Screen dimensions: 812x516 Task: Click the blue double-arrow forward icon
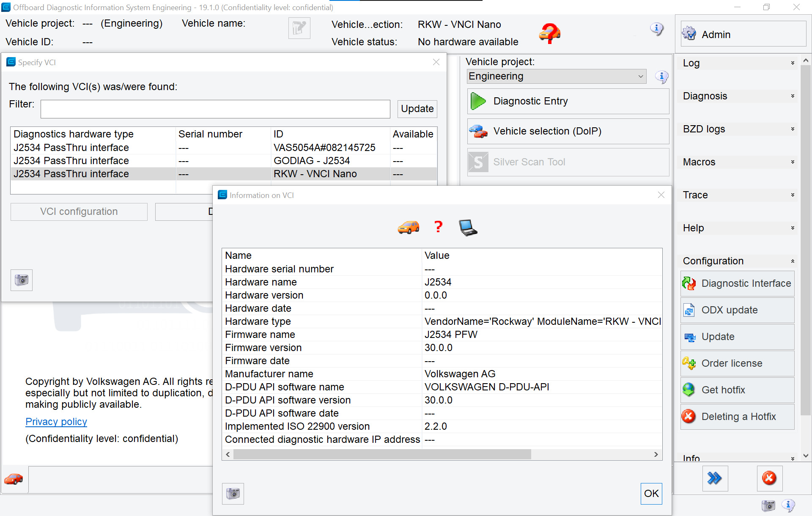pos(715,478)
